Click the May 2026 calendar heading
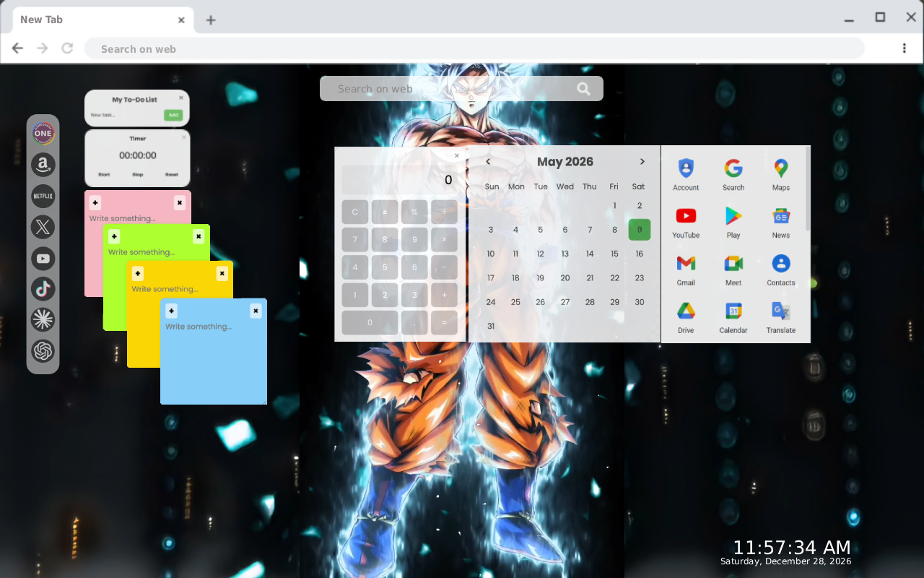 click(x=565, y=162)
